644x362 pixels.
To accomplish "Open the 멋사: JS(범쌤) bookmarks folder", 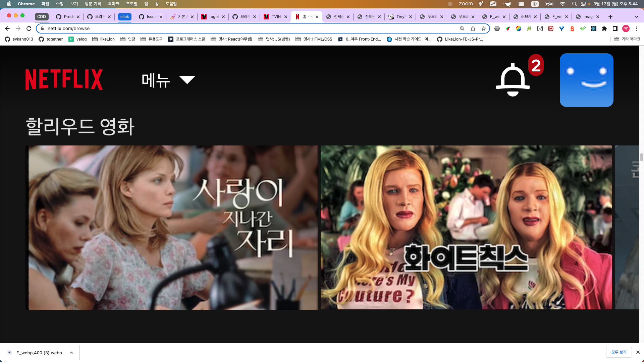I will (274, 39).
